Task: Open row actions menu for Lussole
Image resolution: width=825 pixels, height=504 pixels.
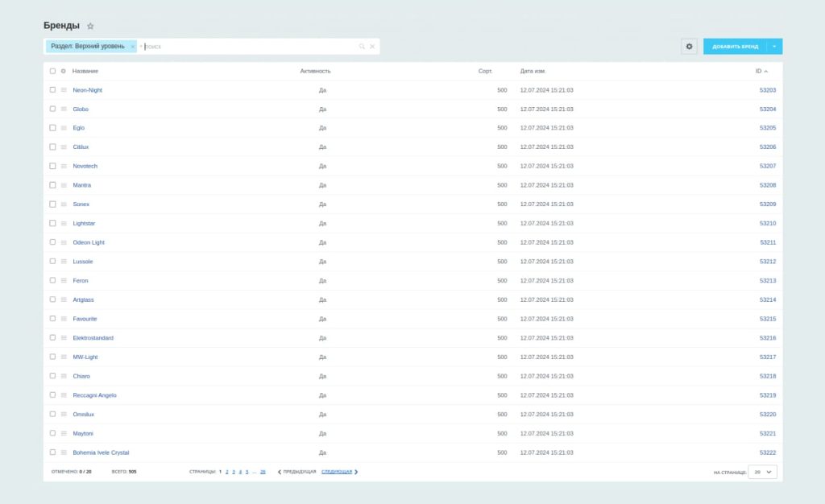Action: point(64,261)
